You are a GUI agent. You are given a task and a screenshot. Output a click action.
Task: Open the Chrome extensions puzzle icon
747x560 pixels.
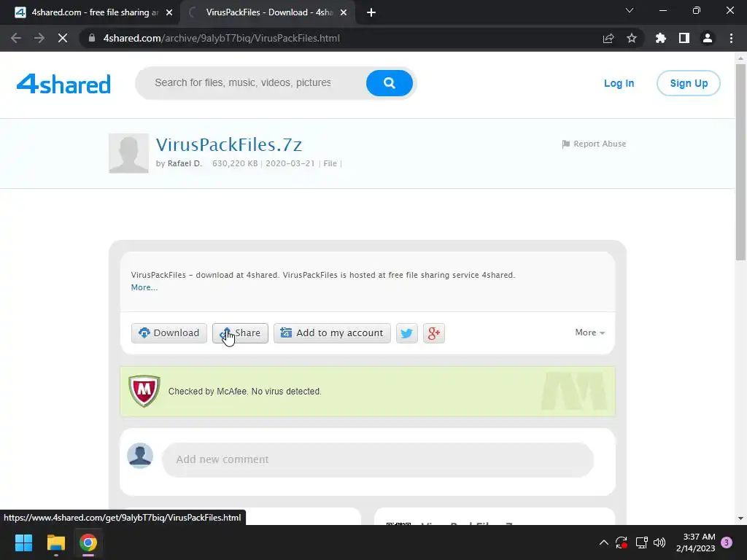(660, 38)
